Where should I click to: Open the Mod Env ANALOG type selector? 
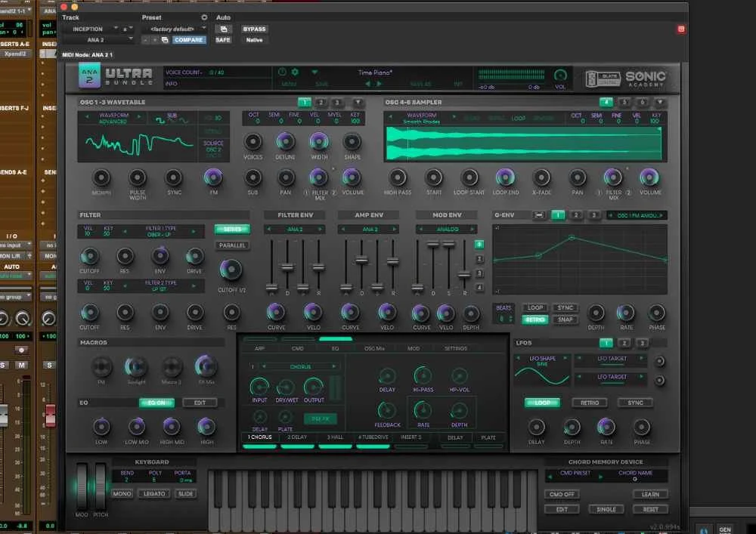447,230
